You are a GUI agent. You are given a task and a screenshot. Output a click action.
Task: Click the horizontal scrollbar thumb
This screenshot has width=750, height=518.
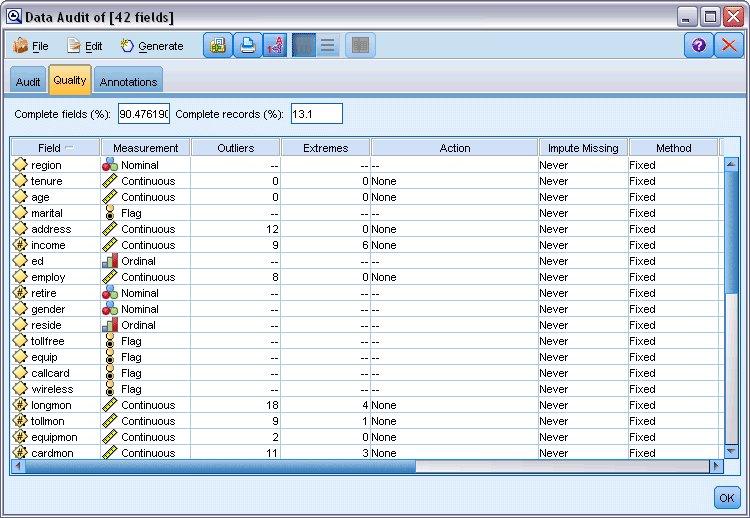pos(220,465)
